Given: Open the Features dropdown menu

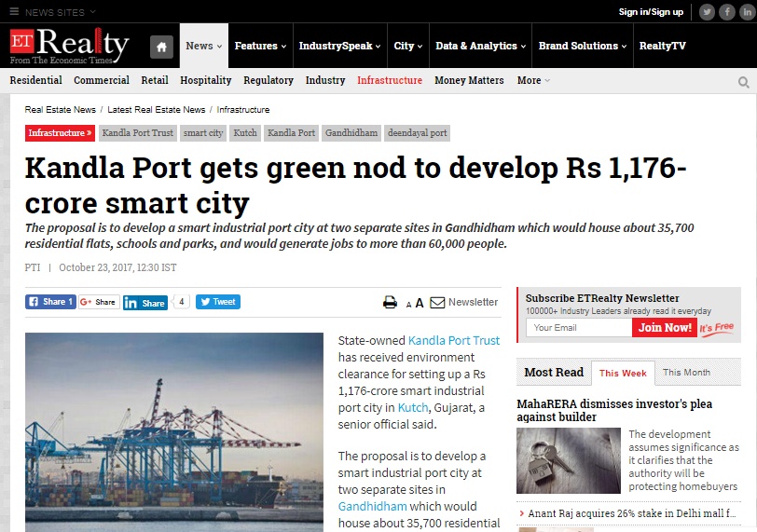Looking at the screenshot, I should point(260,46).
